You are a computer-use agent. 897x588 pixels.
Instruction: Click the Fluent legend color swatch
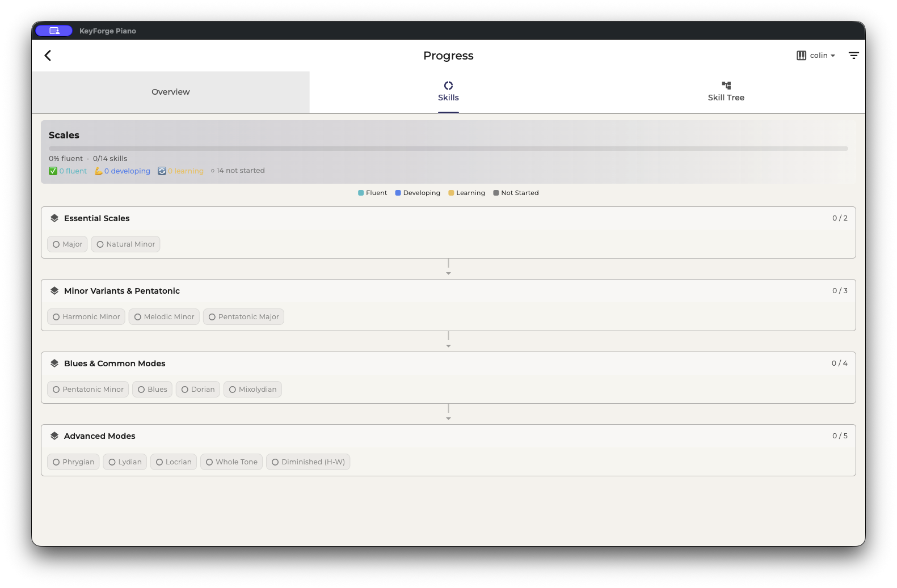click(x=361, y=193)
